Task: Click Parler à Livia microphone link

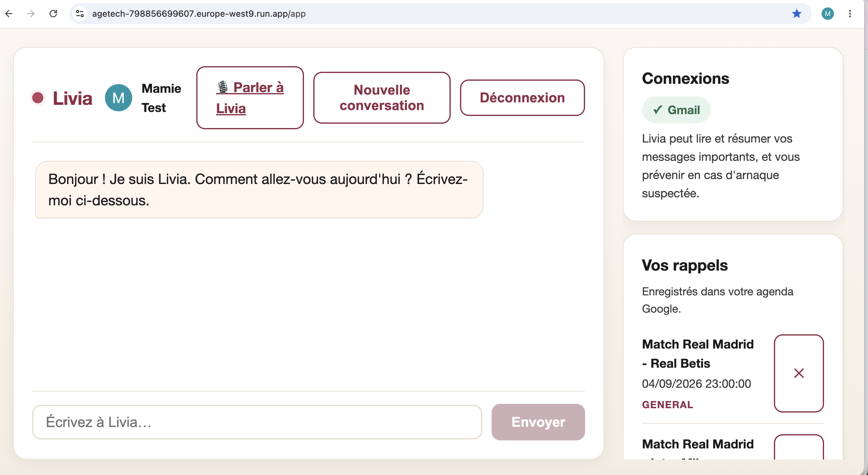Action: coord(250,98)
